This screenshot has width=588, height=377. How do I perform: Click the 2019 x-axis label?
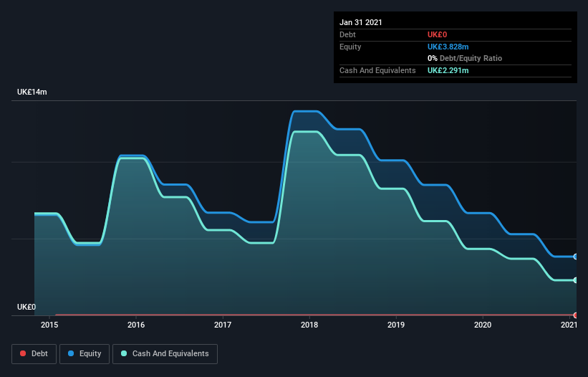(x=396, y=325)
